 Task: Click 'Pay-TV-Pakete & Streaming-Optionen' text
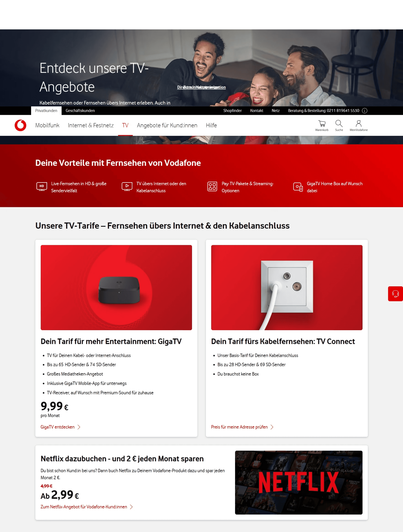click(248, 187)
